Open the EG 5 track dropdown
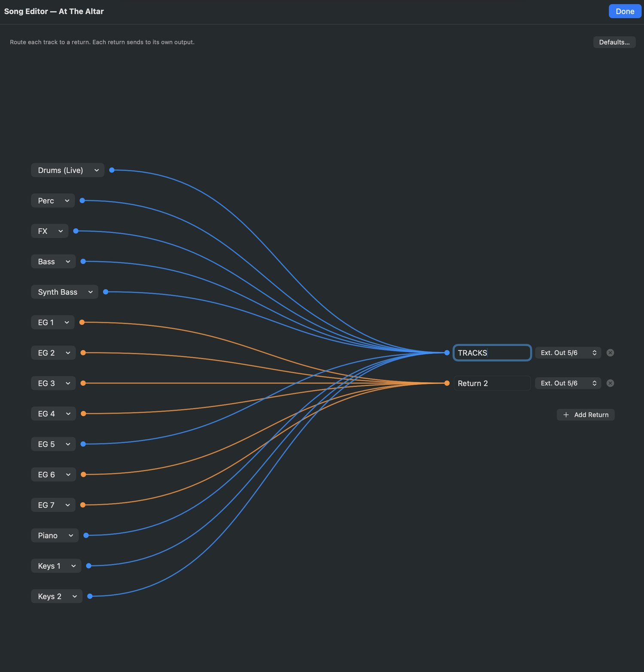Screen dimensions: 644x672 point(53,444)
